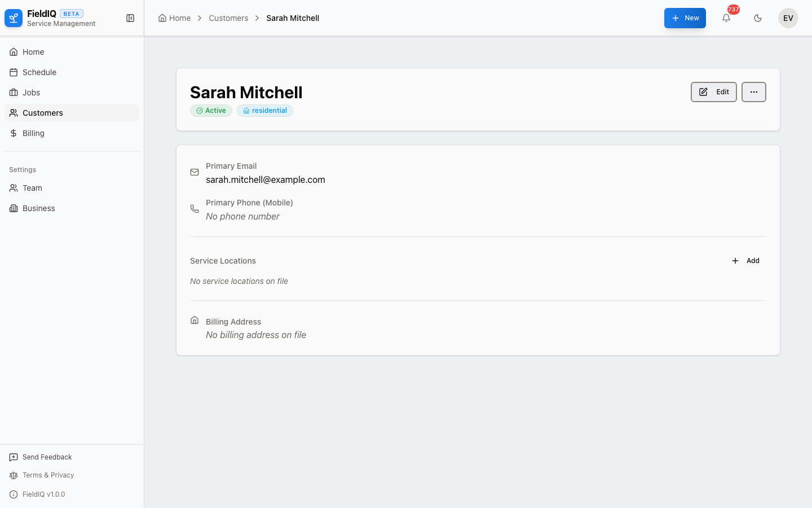
Task: Click the Billing dollar icon
Action: click(14, 133)
